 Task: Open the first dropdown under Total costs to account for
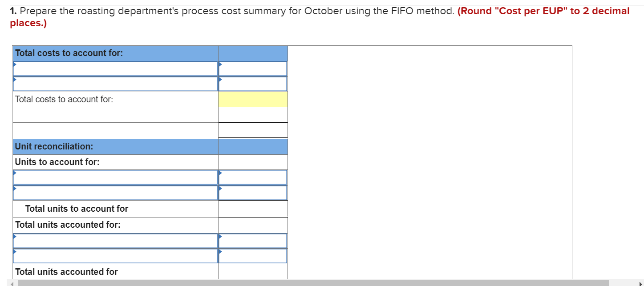click(115, 68)
